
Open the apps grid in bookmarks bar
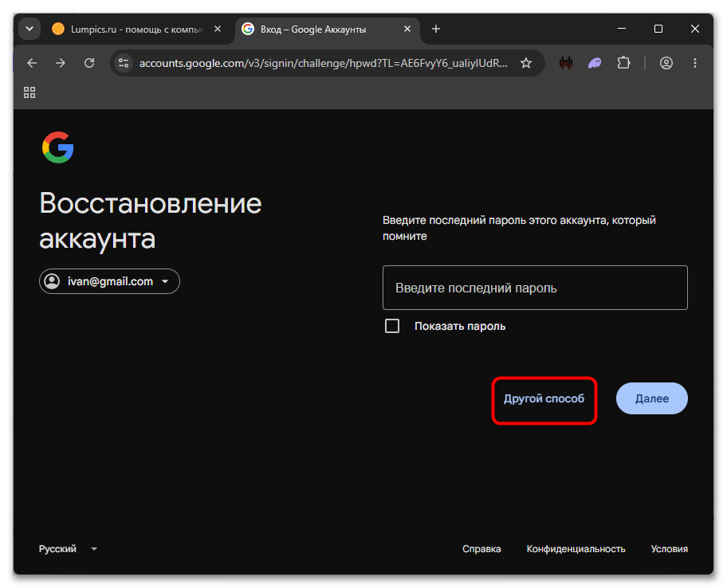29,92
